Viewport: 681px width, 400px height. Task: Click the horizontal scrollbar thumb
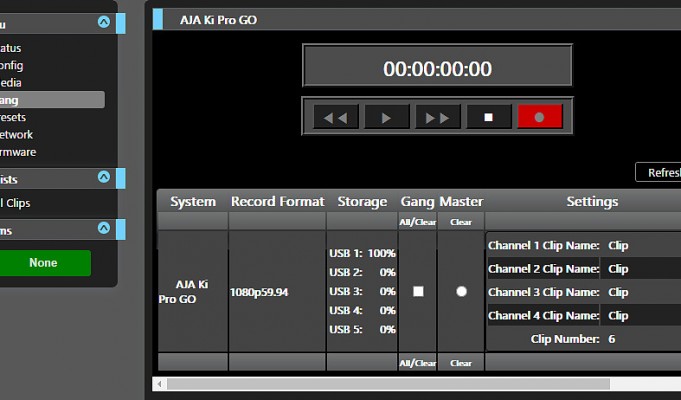coord(389,384)
